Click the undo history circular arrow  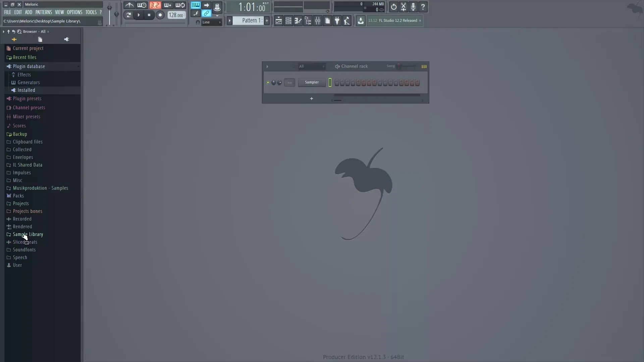coord(393,7)
